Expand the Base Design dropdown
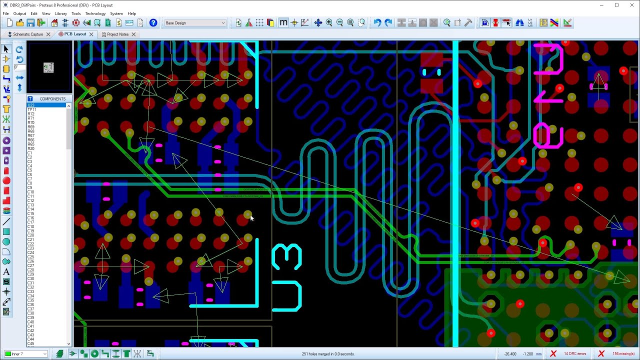Viewport: 640px width, 360px height. (x=195, y=23)
